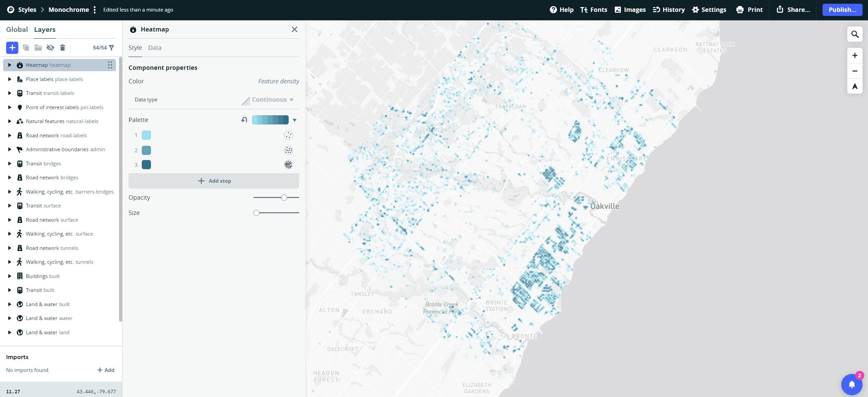Click the Opacity slider handle
This screenshot has width=868, height=397.
click(284, 198)
